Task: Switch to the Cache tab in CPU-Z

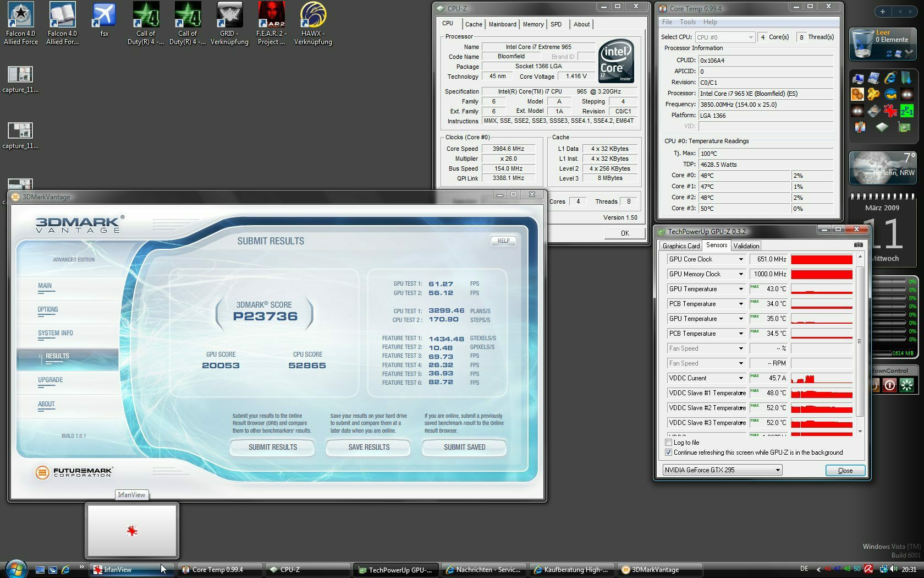Action: pos(474,24)
